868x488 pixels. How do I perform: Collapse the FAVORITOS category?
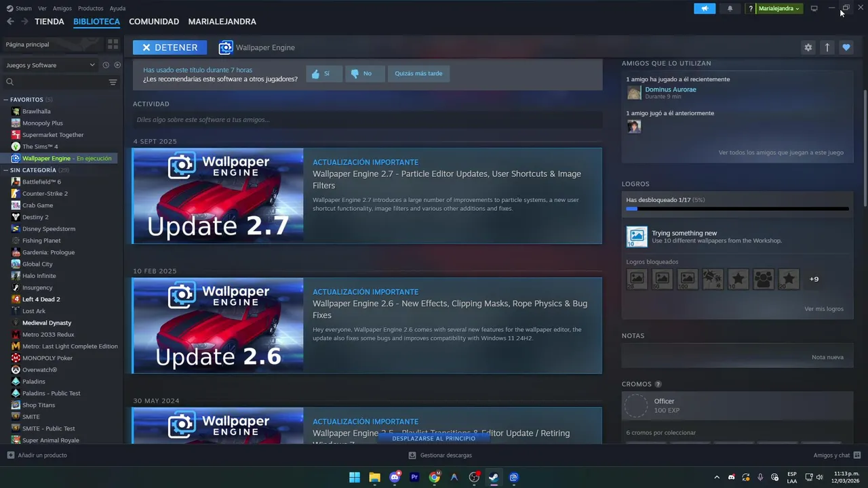coord(6,100)
